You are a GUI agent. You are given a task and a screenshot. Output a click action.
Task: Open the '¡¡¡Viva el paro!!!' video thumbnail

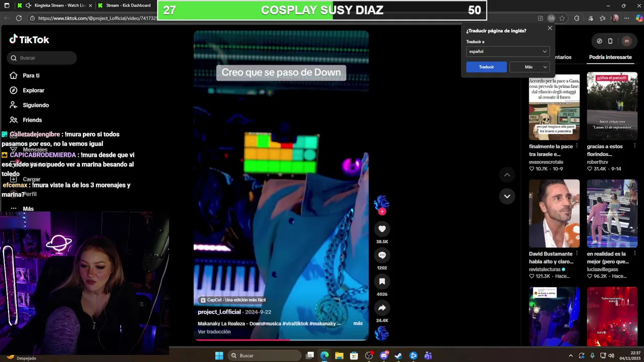612,106
